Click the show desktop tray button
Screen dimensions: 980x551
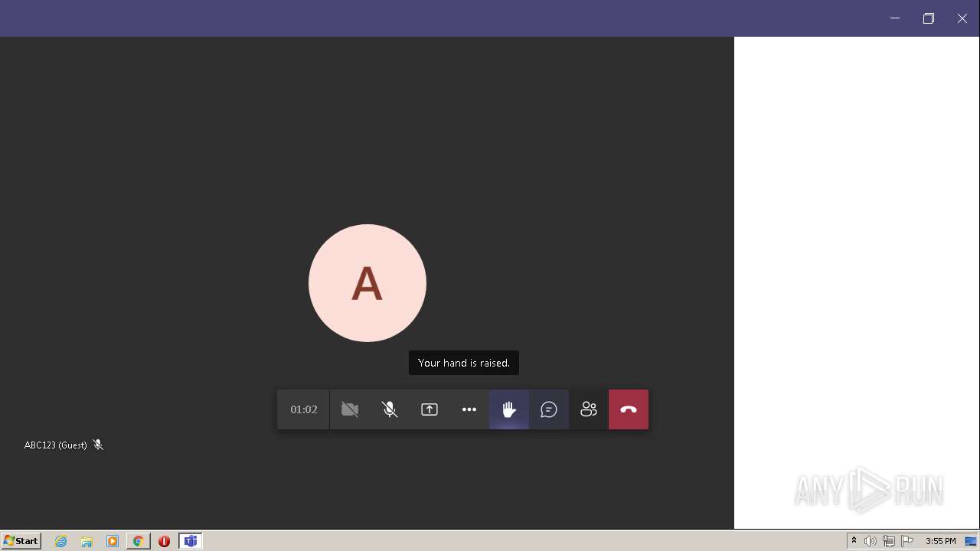[x=971, y=541]
